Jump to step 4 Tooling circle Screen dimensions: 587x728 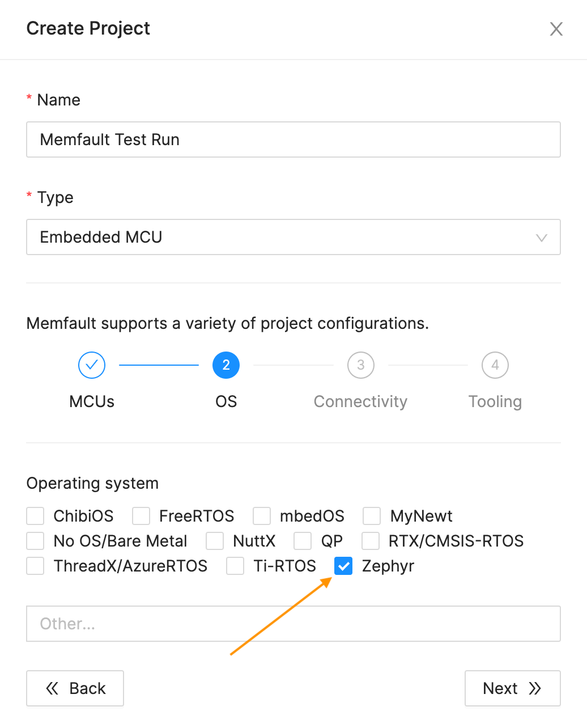495,365
